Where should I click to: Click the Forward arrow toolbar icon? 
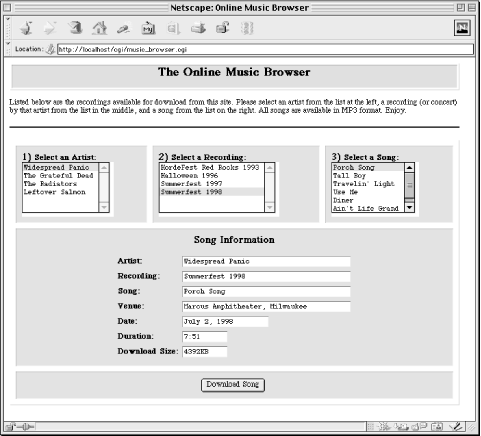pyautogui.click(x=50, y=28)
